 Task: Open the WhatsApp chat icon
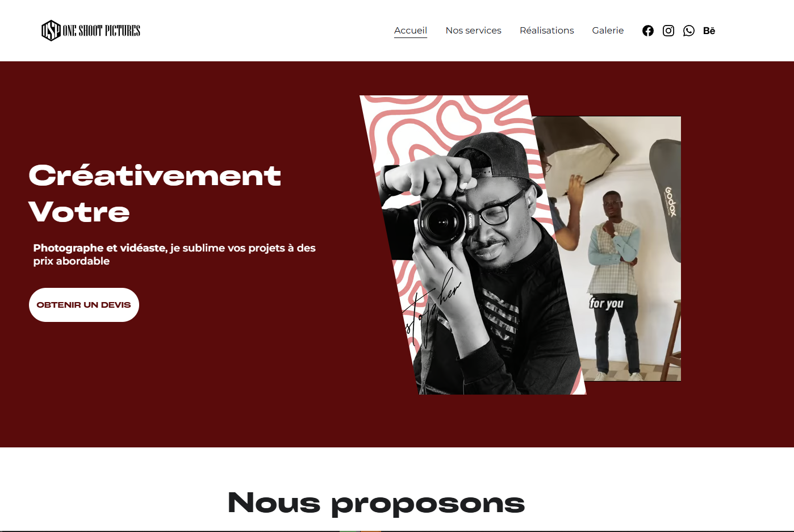pos(688,31)
